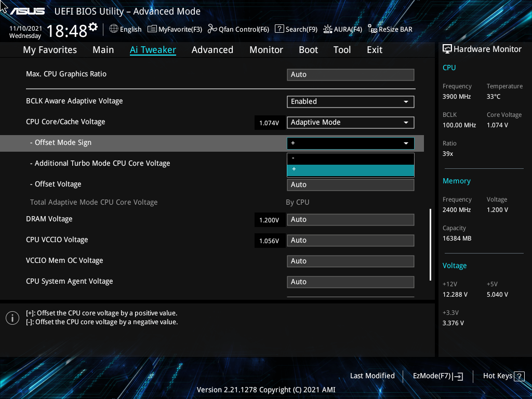Click the settings list scrollbar
The width and height of the screenshot is (532, 399).
[x=430, y=244]
